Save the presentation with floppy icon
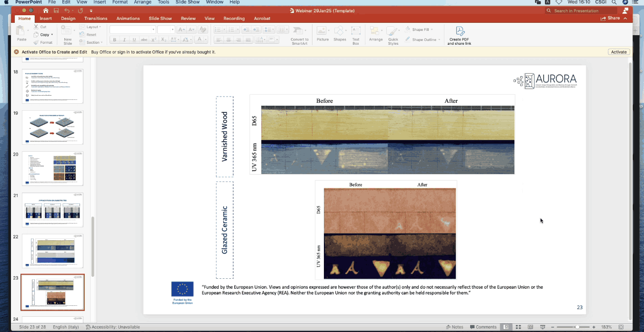This screenshot has height=332, width=644. [x=56, y=10]
